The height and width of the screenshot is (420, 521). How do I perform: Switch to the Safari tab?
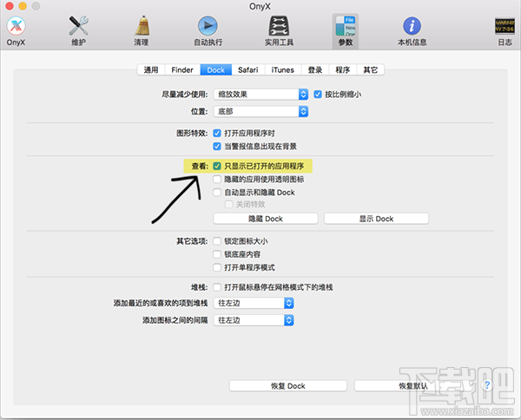(x=247, y=70)
